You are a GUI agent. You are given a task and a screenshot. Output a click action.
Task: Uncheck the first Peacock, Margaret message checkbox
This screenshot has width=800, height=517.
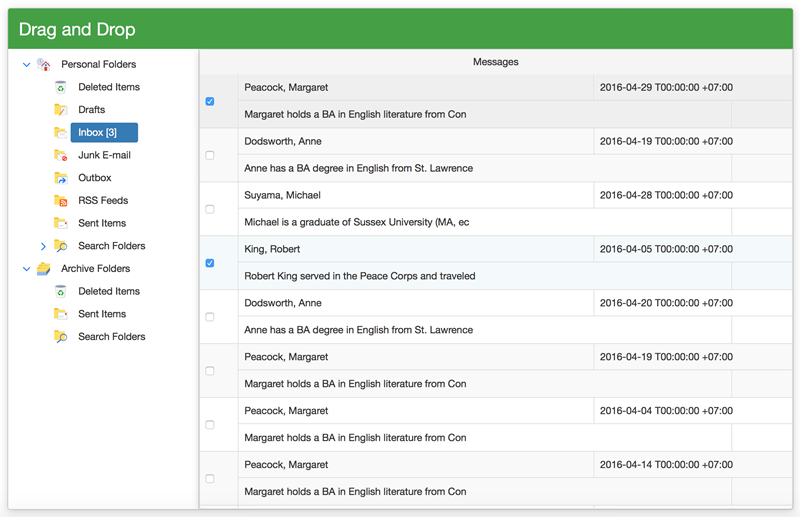(209, 101)
